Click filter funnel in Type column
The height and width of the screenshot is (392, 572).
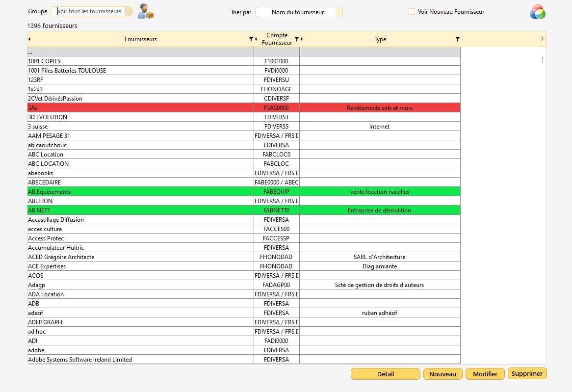(x=457, y=39)
